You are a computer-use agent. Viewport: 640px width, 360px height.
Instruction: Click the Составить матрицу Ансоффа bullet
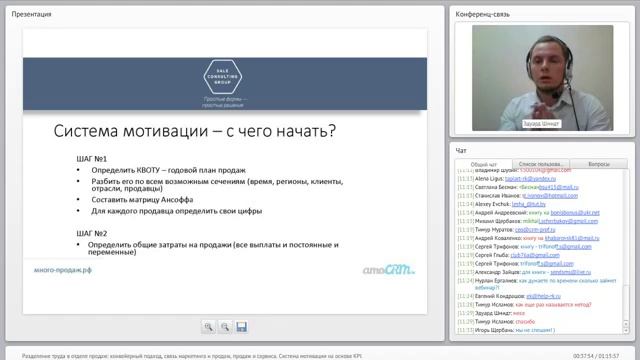(x=142, y=200)
